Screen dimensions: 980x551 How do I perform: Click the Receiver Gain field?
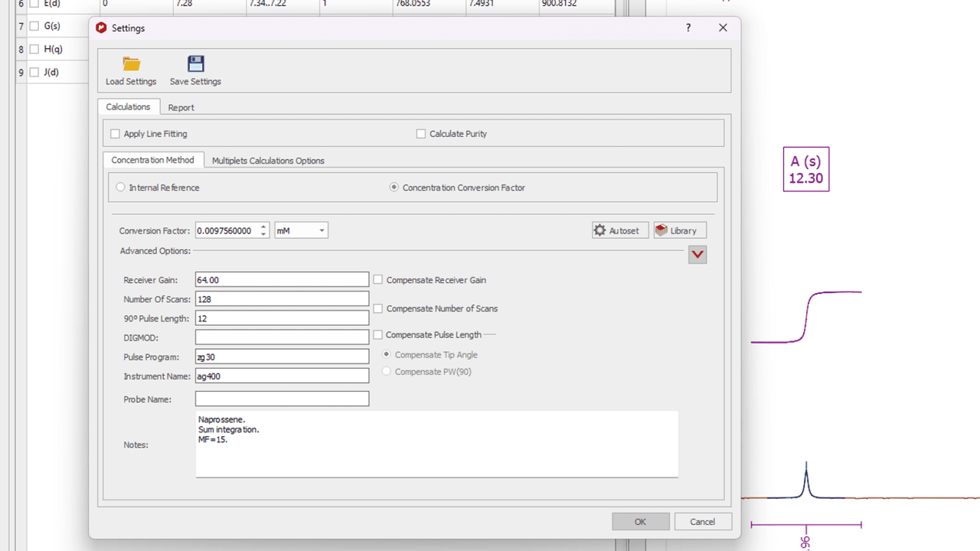click(x=282, y=280)
